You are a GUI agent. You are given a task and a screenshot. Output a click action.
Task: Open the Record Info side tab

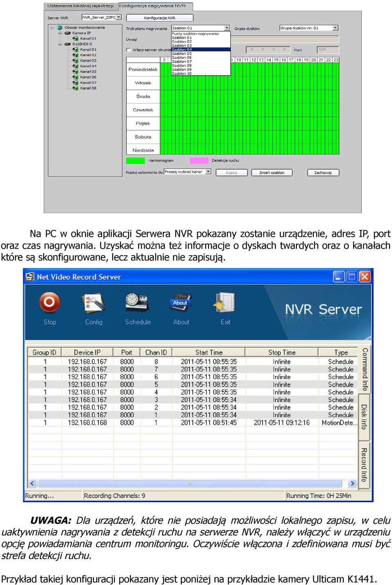pyautogui.click(x=364, y=465)
